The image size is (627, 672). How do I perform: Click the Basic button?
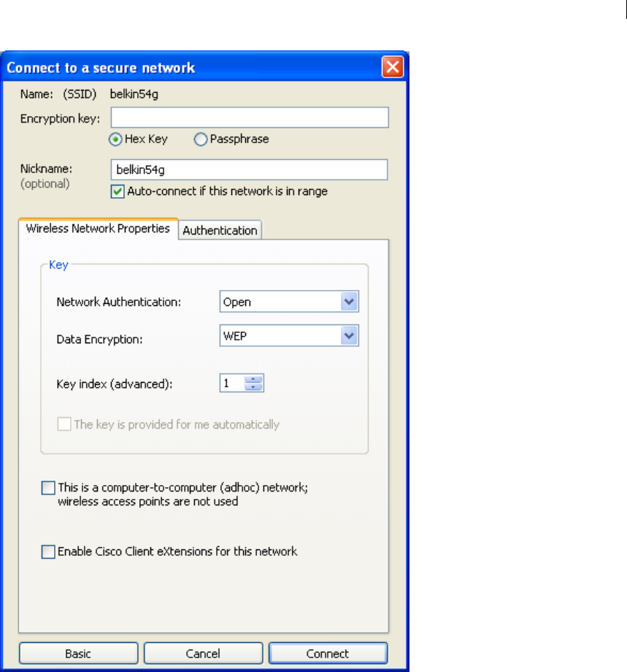click(78, 654)
